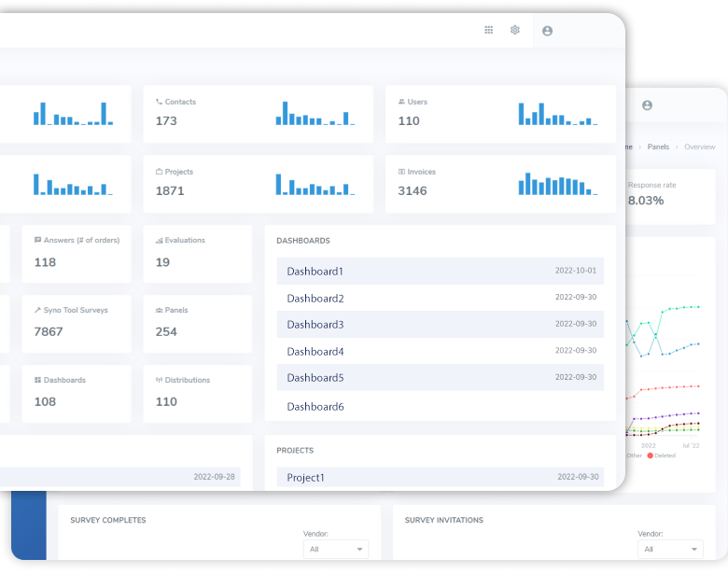Click the SURVEY INVITATIONS heading
728x573 pixels.
[x=444, y=520]
